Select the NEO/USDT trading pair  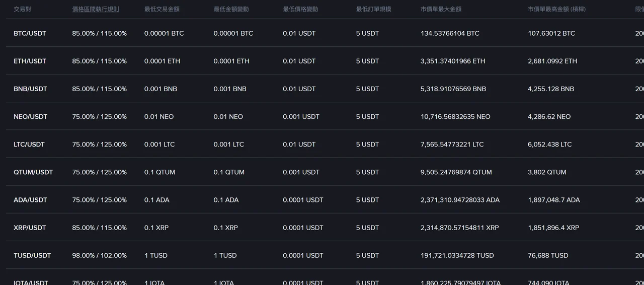pos(30,116)
